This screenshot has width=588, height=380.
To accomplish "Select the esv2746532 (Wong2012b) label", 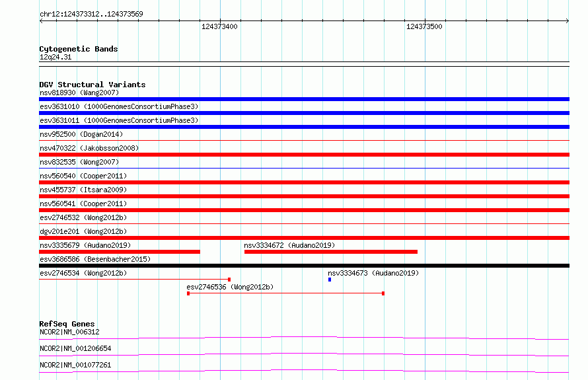I will pos(83,217).
